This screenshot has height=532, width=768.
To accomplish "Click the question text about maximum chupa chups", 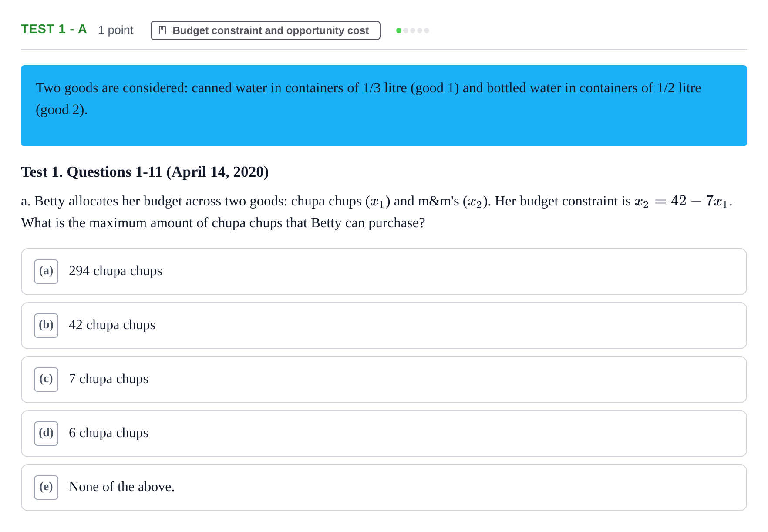I will coord(223,223).
